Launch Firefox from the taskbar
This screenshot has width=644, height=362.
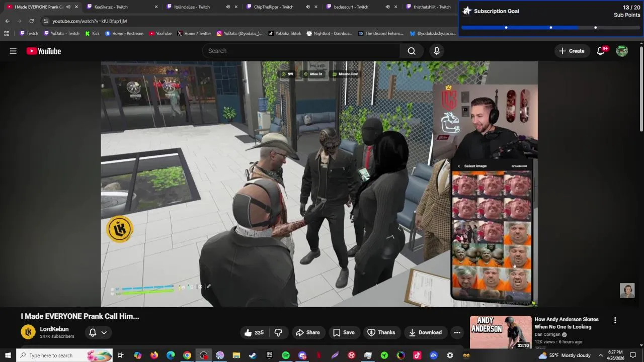[154, 355]
